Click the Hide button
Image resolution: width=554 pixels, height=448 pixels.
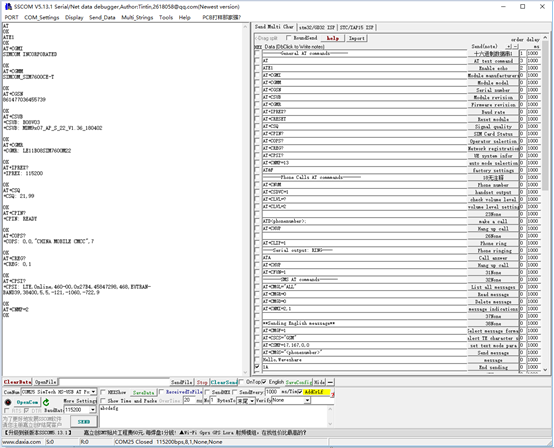point(319,382)
